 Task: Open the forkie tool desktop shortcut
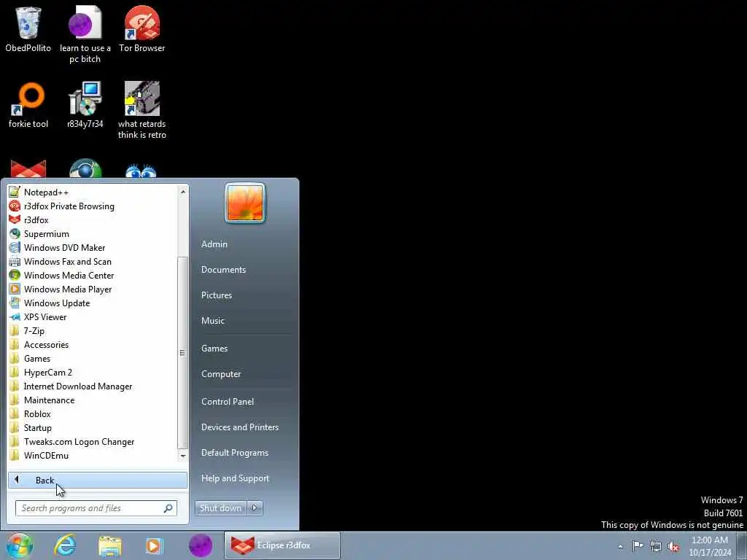click(28, 105)
